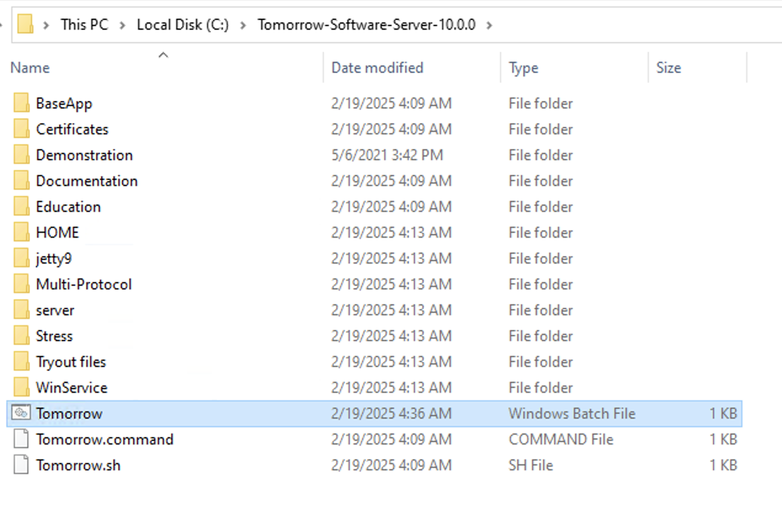Image resolution: width=782 pixels, height=532 pixels.
Task: Select the Documentation folder name
Action: point(87,181)
